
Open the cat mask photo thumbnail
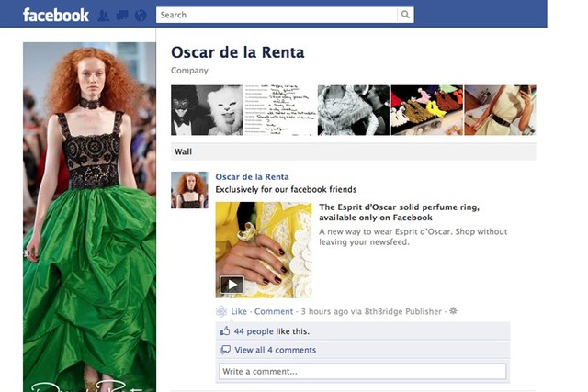(207, 110)
